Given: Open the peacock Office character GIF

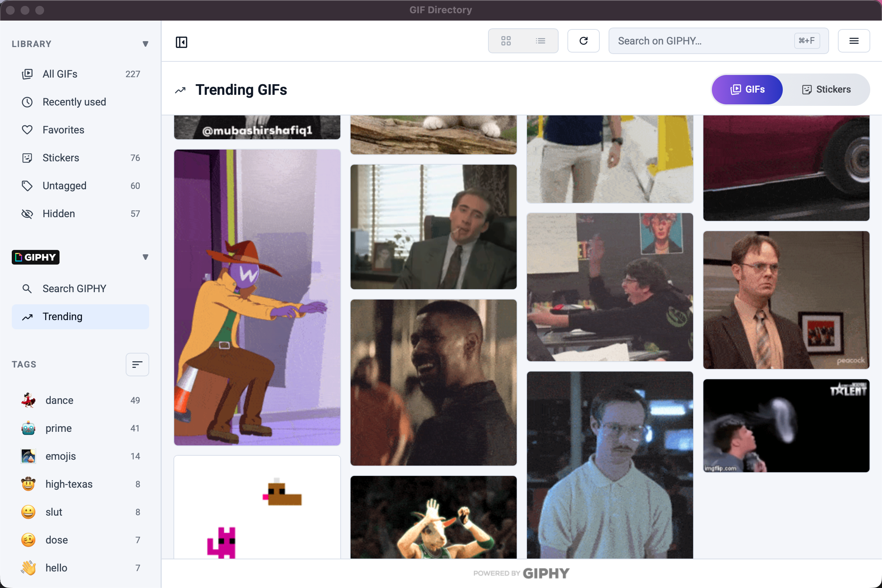Looking at the screenshot, I should (x=786, y=300).
